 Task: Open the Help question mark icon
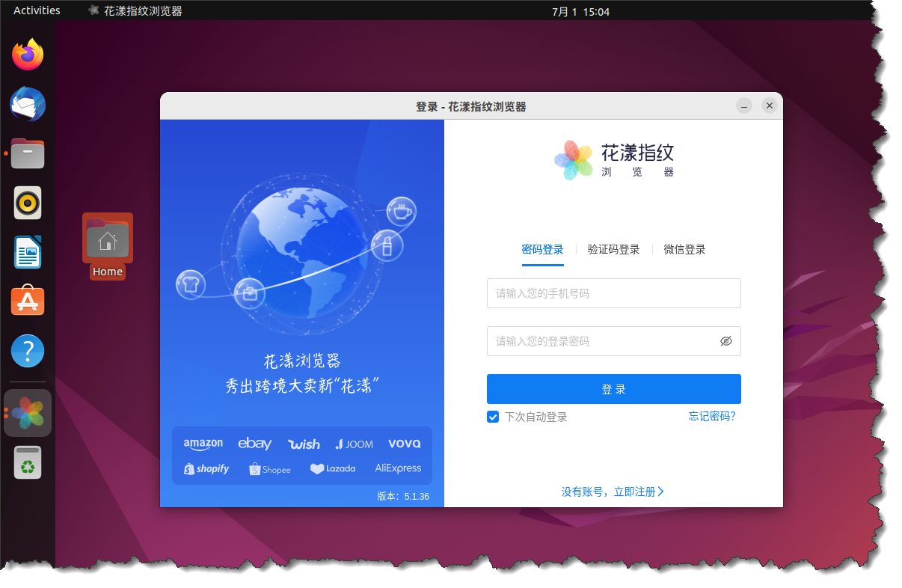pos(28,351)
